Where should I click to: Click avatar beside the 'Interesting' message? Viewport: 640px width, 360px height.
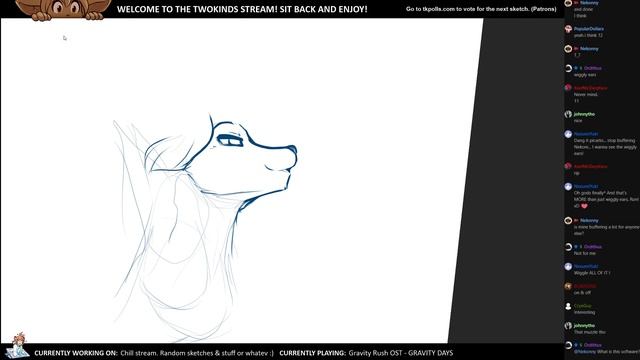point(568,306)
